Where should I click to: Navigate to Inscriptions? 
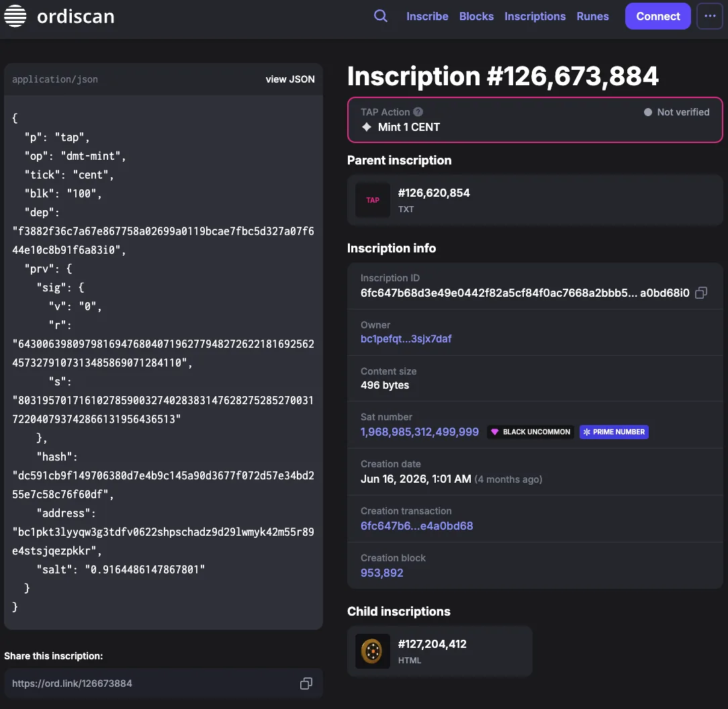pyautogui.click(x=535, y=16)
